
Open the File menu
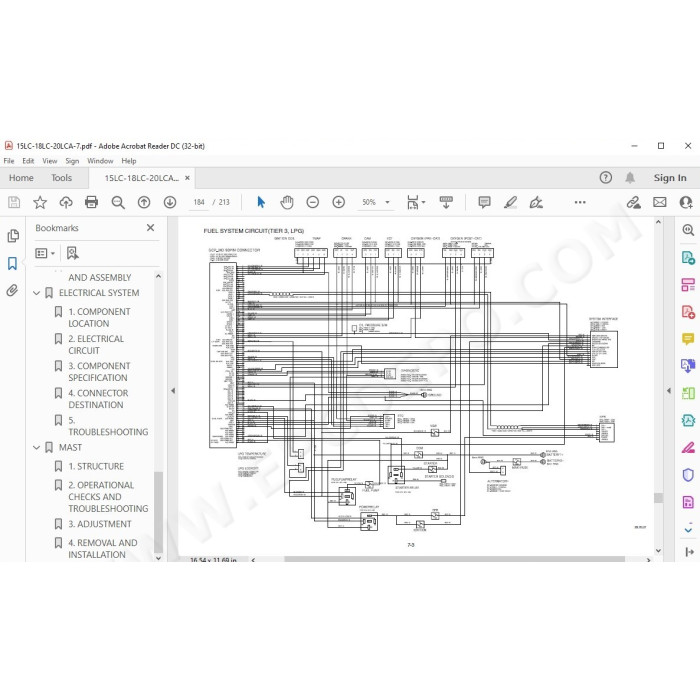tap(9, 161)
